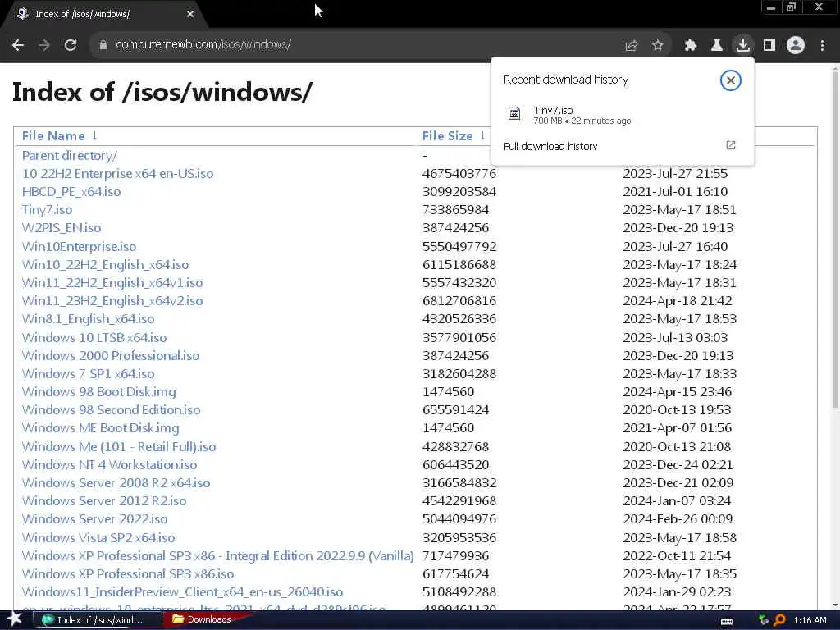
Task: Click the network tray icon
Action: (764, 620)
